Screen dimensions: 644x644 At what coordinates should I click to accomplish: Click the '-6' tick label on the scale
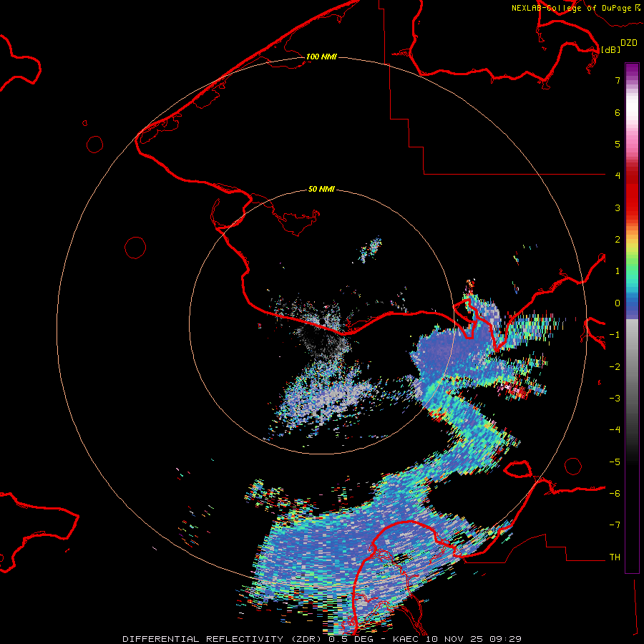(x=615, y=494)
